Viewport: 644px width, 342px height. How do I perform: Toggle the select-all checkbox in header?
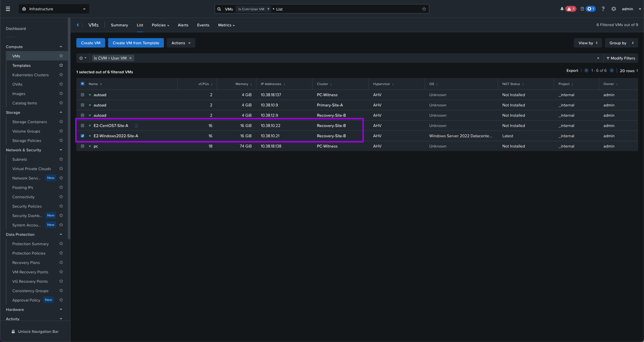(83, 84)
